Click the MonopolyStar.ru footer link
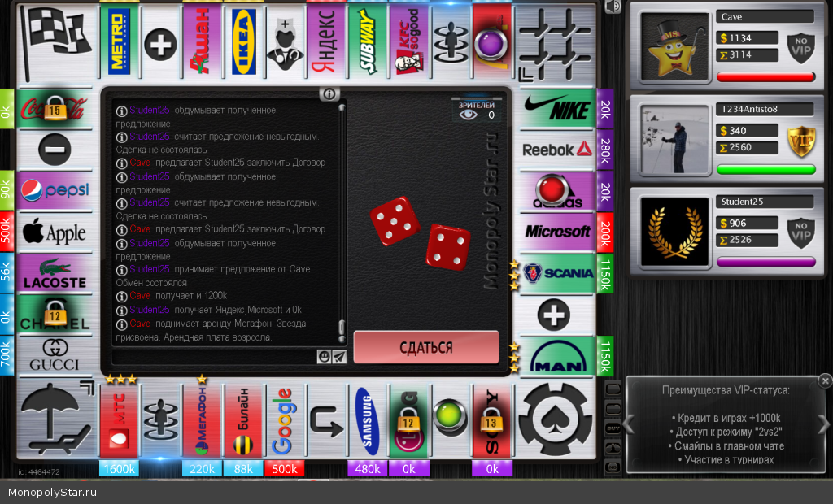 [52, 493]
